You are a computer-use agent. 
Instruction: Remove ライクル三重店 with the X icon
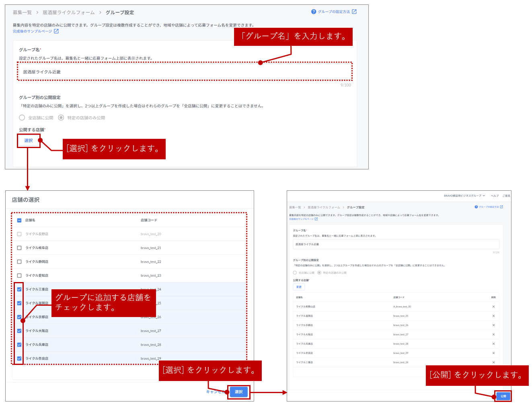coord(493,362)
